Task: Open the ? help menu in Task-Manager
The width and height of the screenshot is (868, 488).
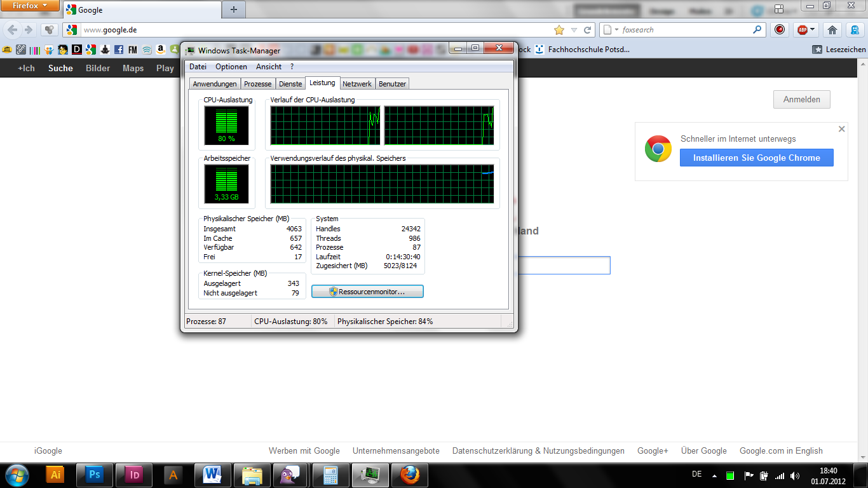Action: 292,67
